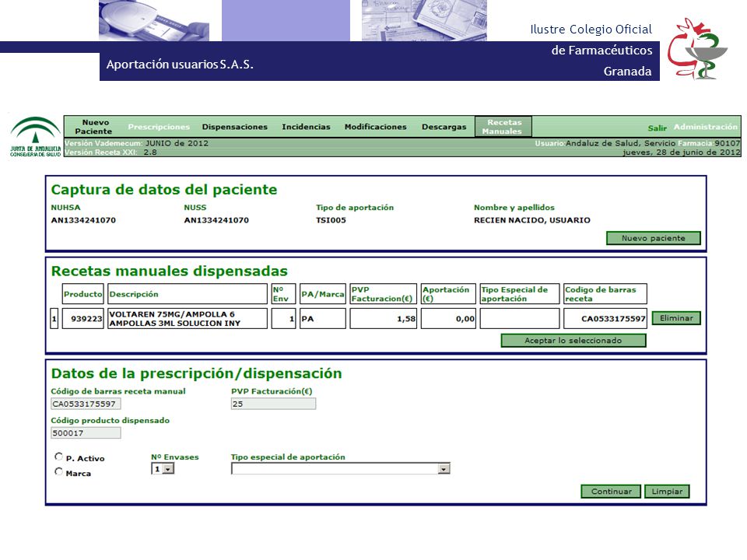Screen dimensions: 747x560
Task: Click barcode CA0533175597 in table row
Action: tap(605, 319)
